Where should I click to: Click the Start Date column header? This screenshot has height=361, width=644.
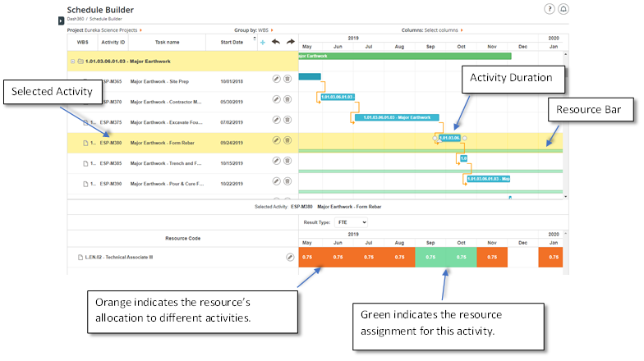click(x=232, y=43)
